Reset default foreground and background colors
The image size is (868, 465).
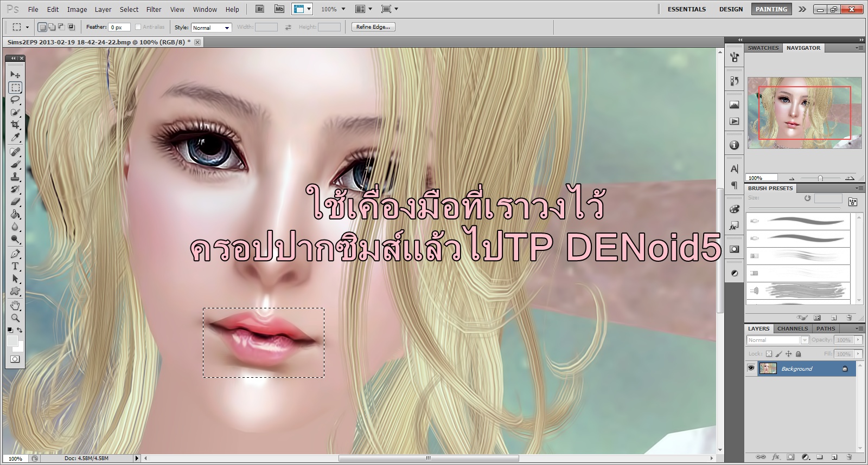point(10,330)
